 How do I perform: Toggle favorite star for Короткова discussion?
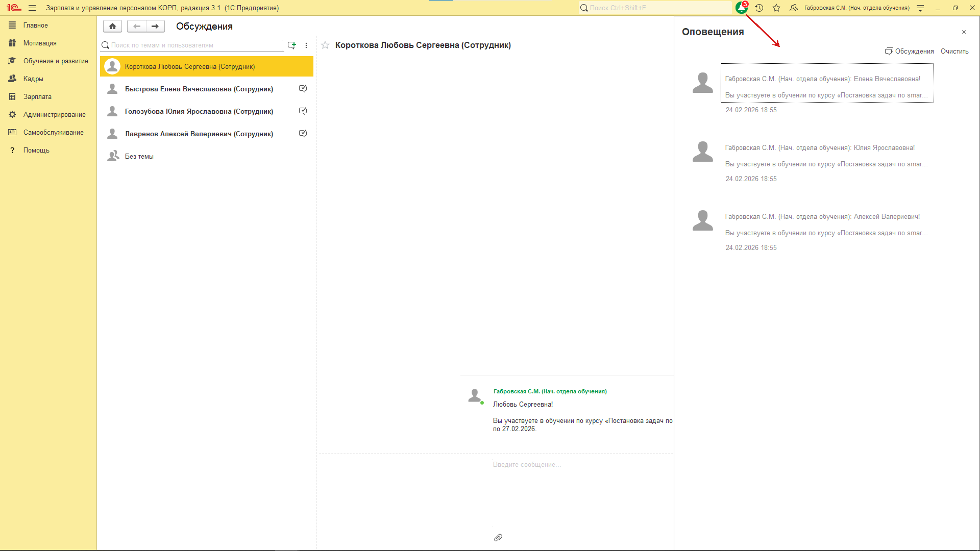pyautogui.click(x=325, y=45)
